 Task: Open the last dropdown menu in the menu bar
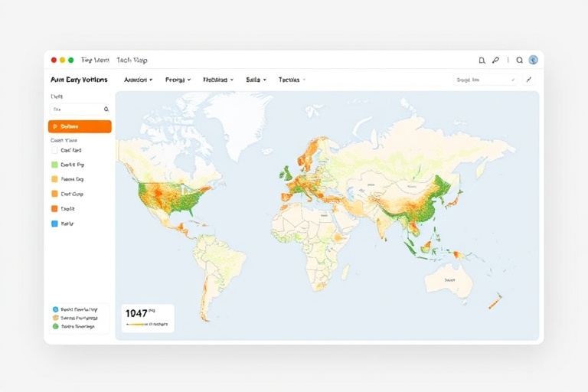click(292, 79)
